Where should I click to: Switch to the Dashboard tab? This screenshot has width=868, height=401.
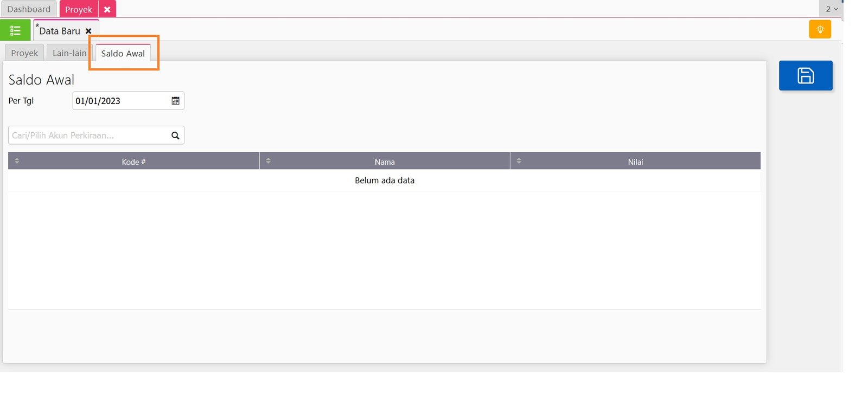(x=29, y=9)
